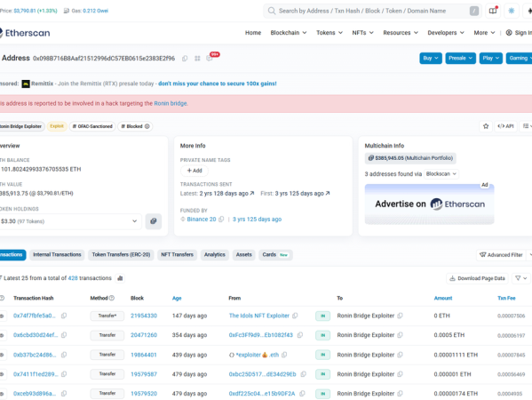Copy from address *exploiter .eth
The width and height of the screenshot is (532, 400).
[x=284, y=355]
